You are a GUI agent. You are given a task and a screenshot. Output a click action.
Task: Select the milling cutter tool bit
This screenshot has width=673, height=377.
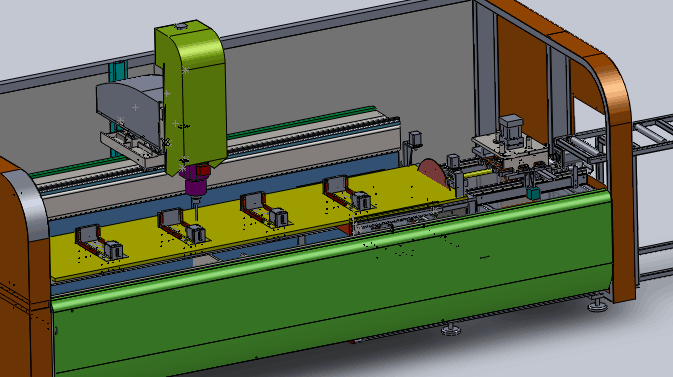point(196,210)
